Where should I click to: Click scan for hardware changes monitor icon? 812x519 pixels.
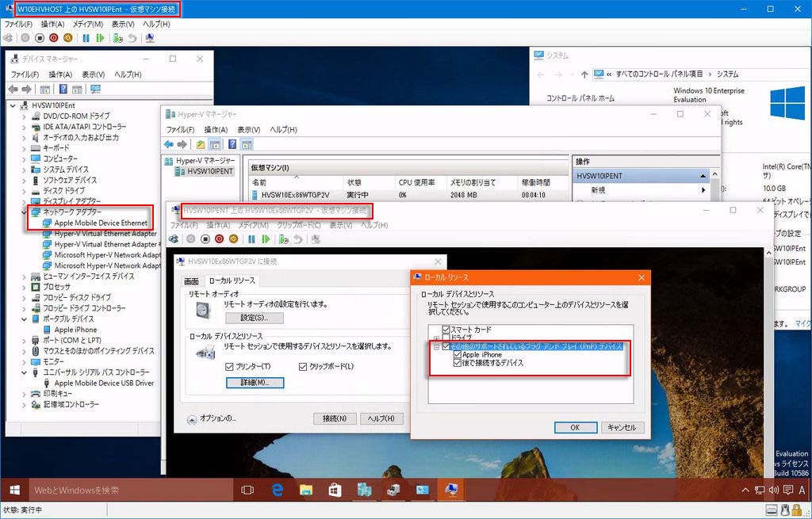pyautogui.click(x=95, y=90)
